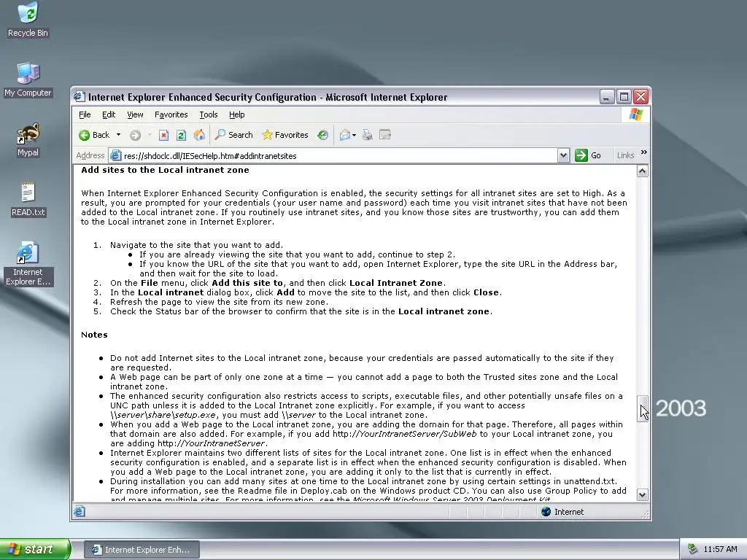
Task: Click the italic 'YourIntranetServer/SubWeb' text
Action: (418, 434)
